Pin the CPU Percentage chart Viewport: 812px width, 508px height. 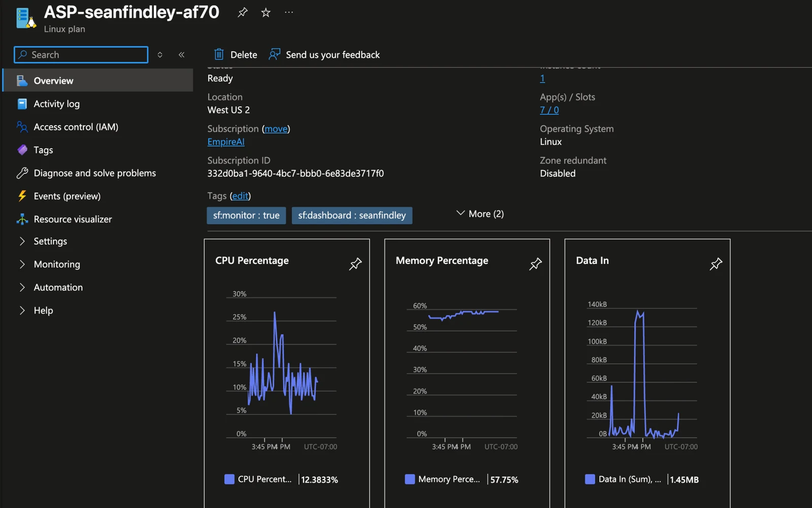click(355, 264)
